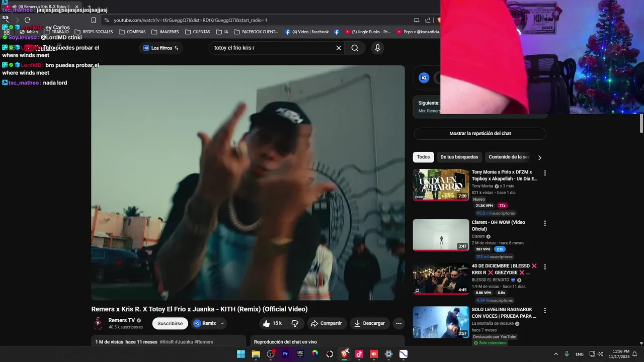Click the share page icon in address bar

click(428, 20)
